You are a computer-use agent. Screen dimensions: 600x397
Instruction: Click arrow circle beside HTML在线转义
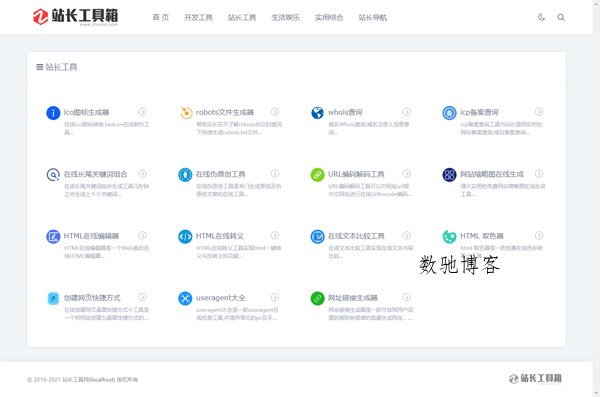point(275,235)
